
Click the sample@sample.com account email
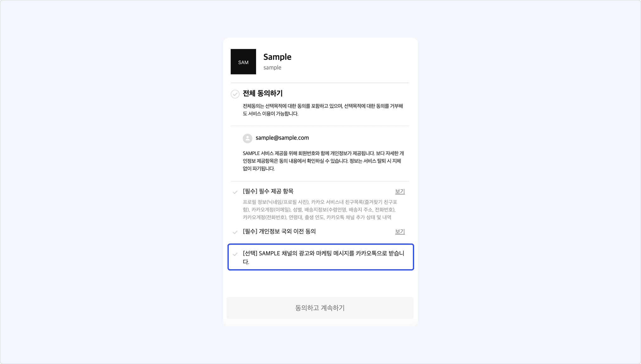(x=282, y=138)
